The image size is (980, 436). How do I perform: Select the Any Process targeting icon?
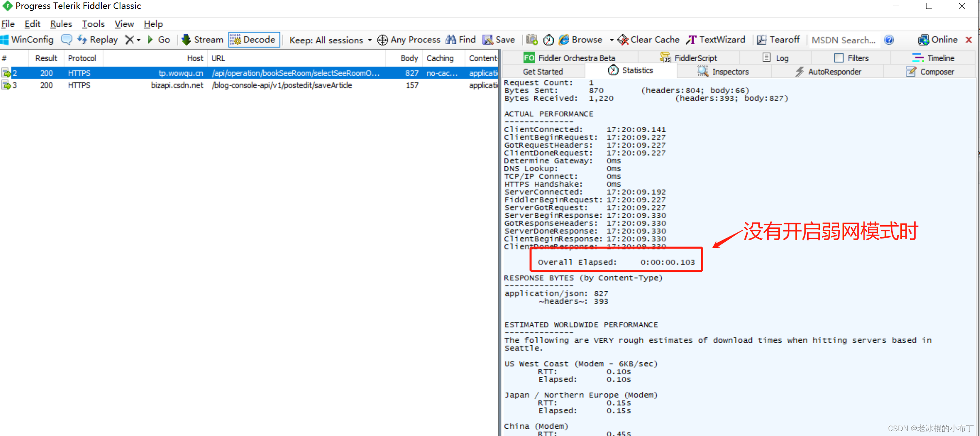point(382,39)
